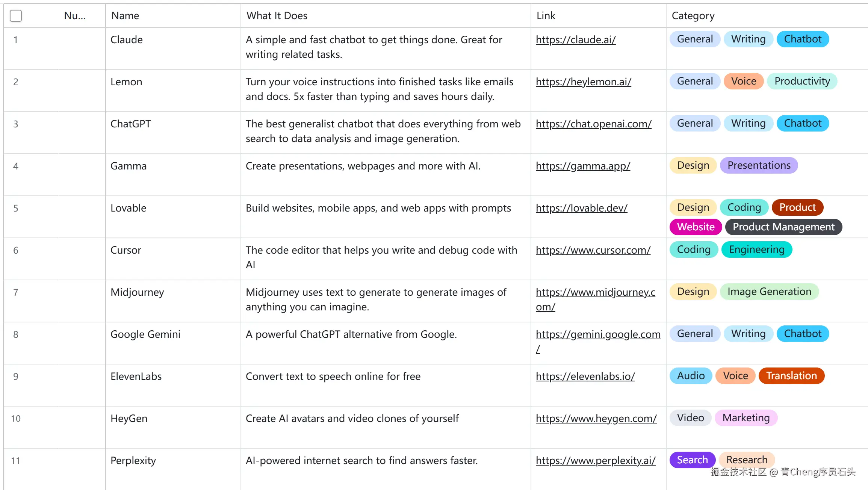The width and height of the screenshot is (868, 490).
Task: Open the gamma.app link
Action: tap(583, 166)
